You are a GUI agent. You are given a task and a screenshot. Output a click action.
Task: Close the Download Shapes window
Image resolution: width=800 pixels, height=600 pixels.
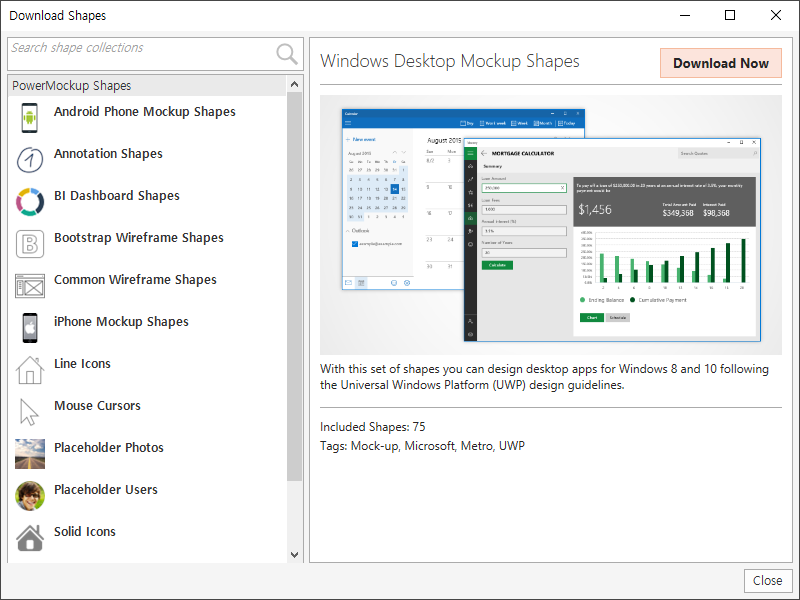(x=776, y=15)
